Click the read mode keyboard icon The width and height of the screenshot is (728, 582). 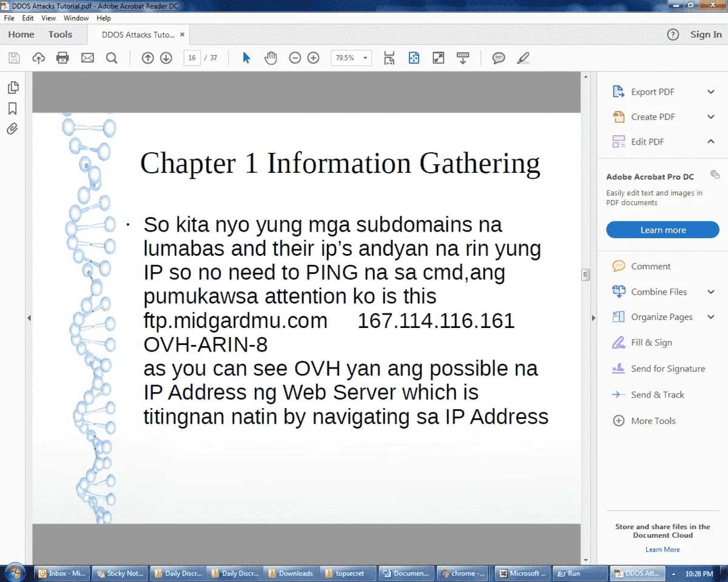click(463, 58)
